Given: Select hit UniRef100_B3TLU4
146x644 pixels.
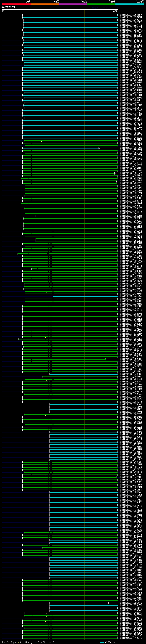Looking at the screenshot, I should click(x=131, y=95).
